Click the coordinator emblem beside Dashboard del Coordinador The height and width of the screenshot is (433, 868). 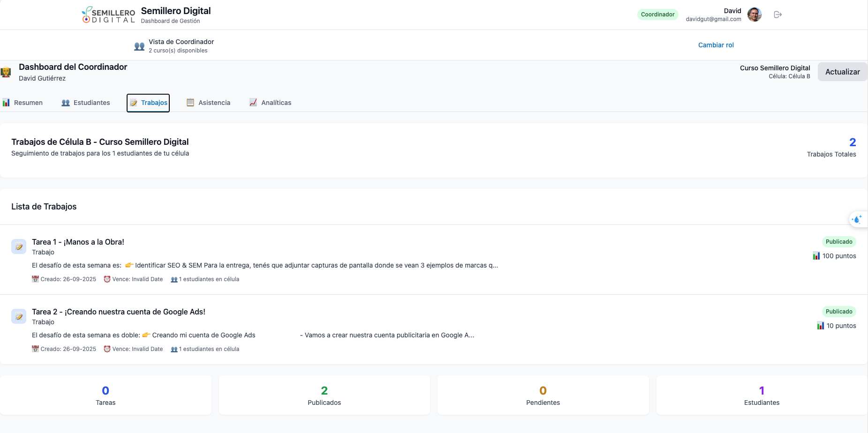[x=6, y=73]
